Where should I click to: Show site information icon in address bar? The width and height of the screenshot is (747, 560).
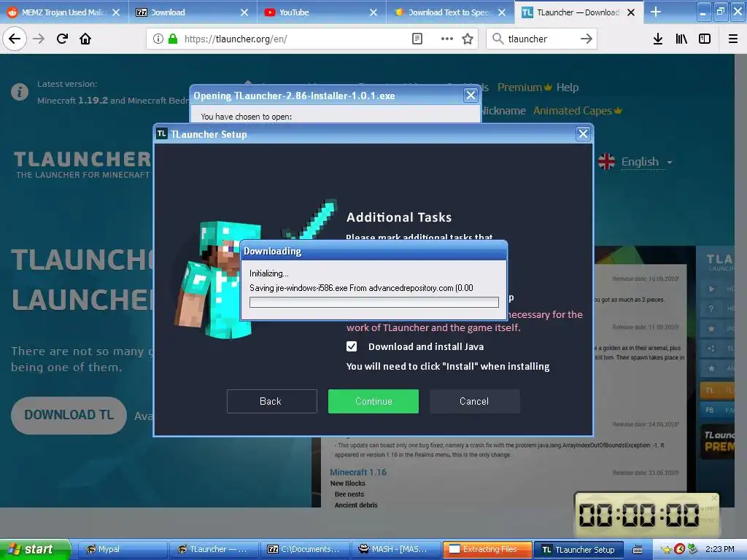click(x=158, y=39)
